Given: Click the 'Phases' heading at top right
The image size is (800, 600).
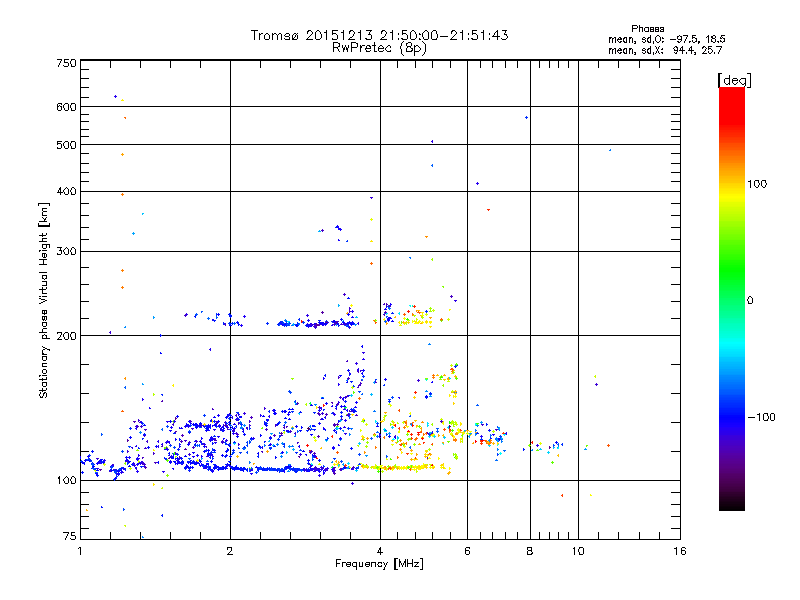Looking at the screenshot, I should (x=647, y=29).
